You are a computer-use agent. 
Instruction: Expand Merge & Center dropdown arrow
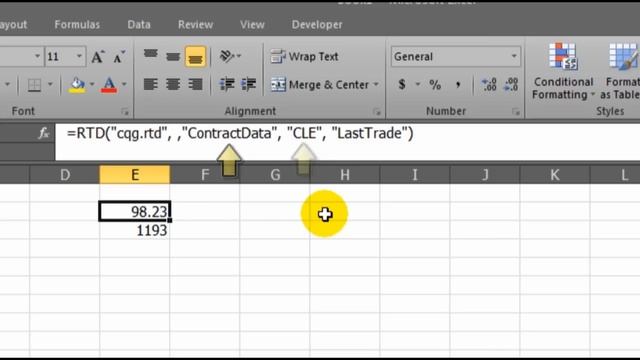(376, 84)
